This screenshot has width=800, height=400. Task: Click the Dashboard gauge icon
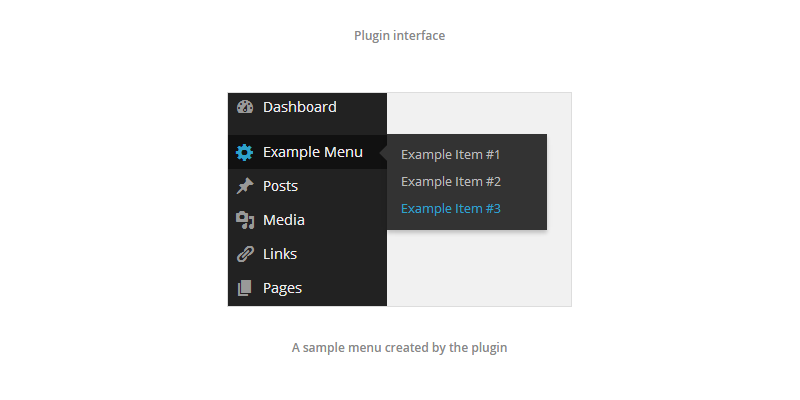pos(245,107)
